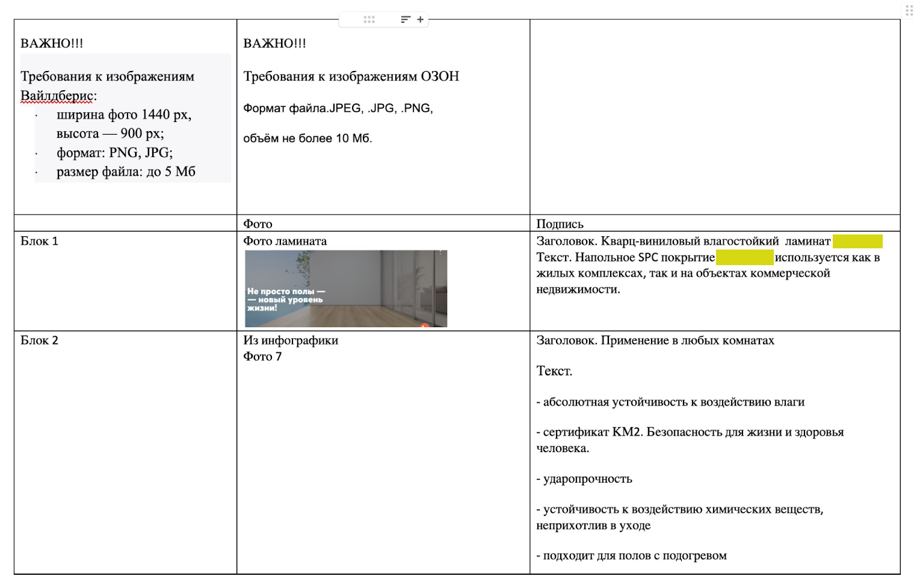Click the six-dot column drag handle

[369, 20]
